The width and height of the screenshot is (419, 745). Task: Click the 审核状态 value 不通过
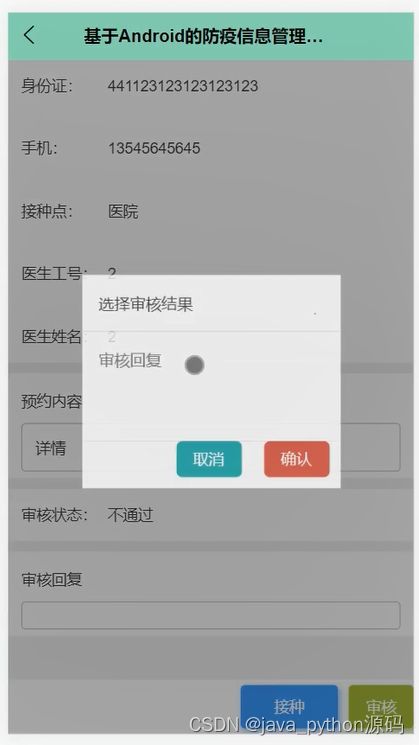click(130, 515)
